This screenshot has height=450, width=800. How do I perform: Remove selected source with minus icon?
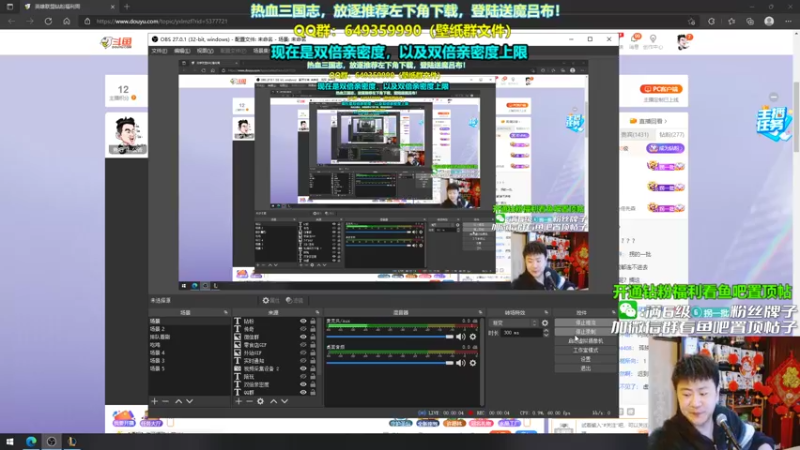point(249,402)
